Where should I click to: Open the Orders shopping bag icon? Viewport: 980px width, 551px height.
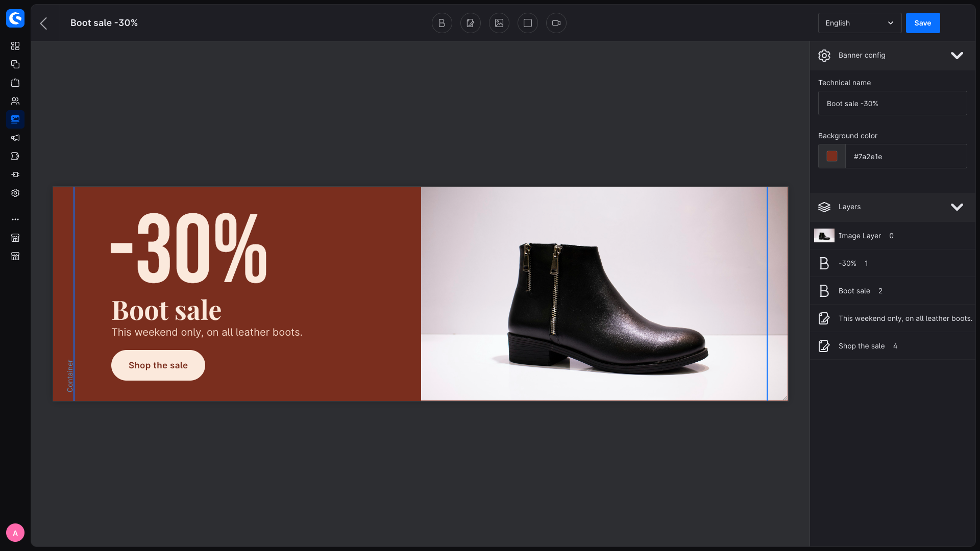pos(15,83)
